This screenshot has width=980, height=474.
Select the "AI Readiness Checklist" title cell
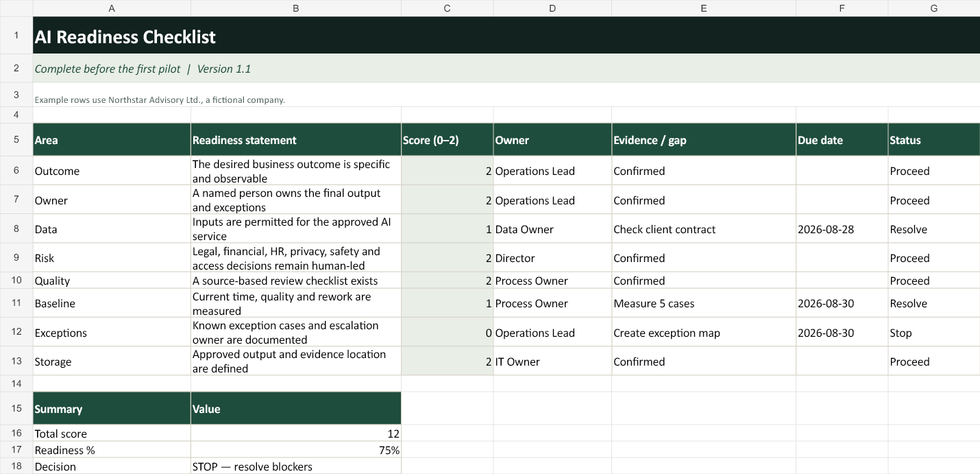click(x=506, y=36)
